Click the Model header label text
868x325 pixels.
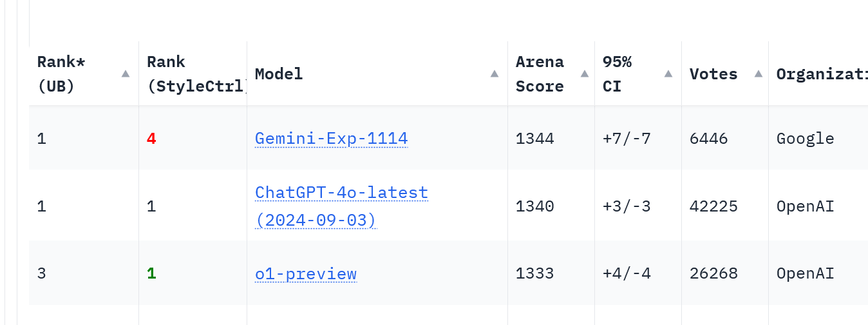pos(279,74)
